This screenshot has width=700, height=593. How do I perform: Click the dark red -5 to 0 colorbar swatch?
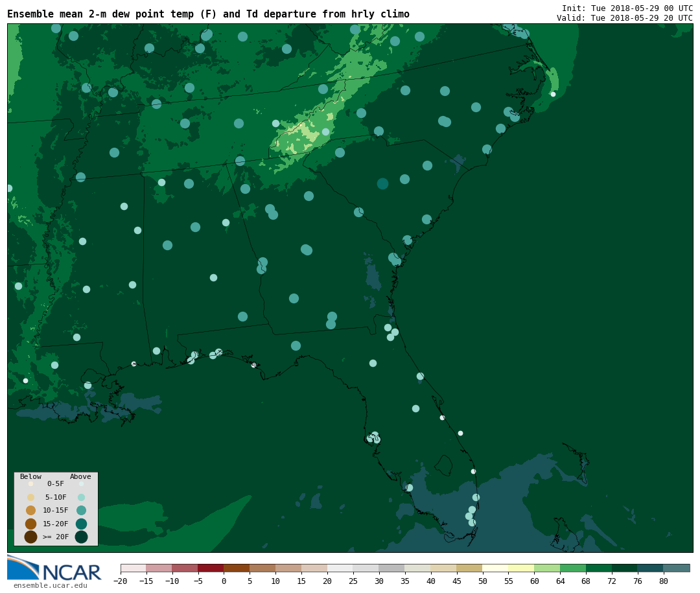coord(211,568)
